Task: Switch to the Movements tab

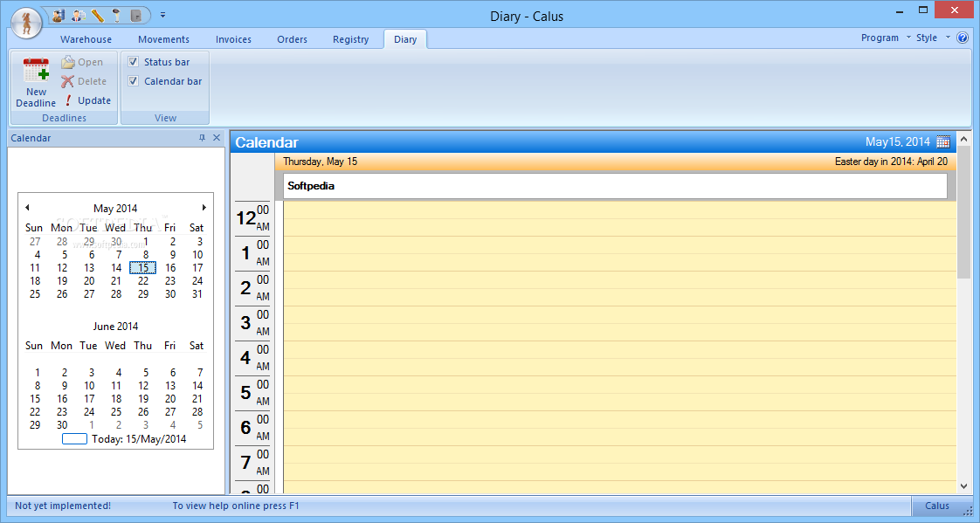Action: click(163, 39)
